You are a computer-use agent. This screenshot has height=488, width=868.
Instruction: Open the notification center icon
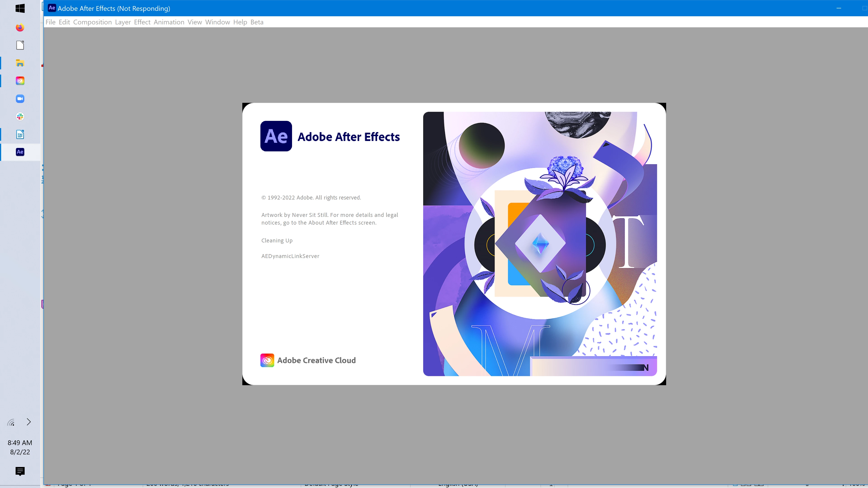(20, 471)
